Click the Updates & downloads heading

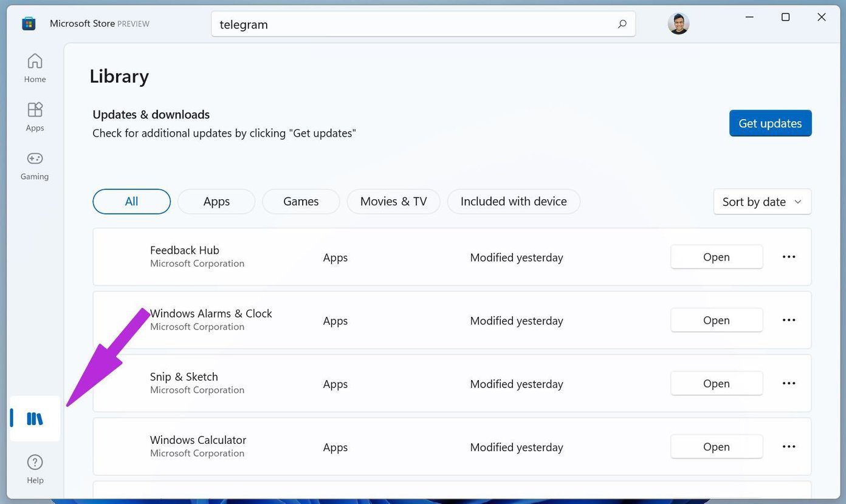coord(151,114)
